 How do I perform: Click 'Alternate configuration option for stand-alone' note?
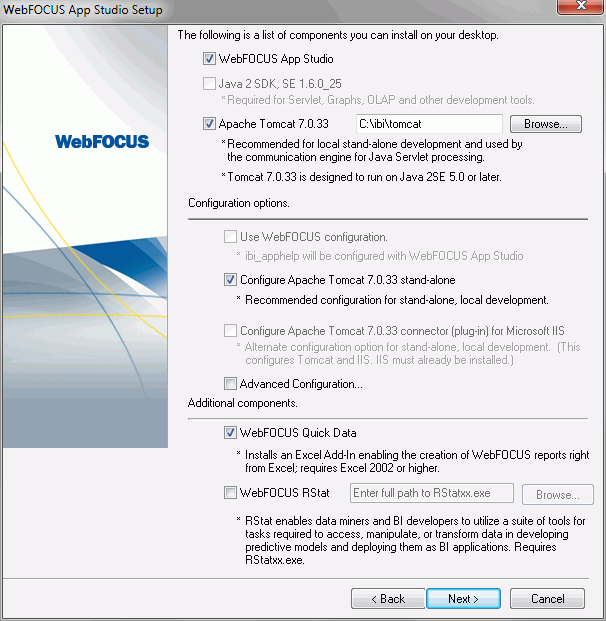[x=412, y=353]
